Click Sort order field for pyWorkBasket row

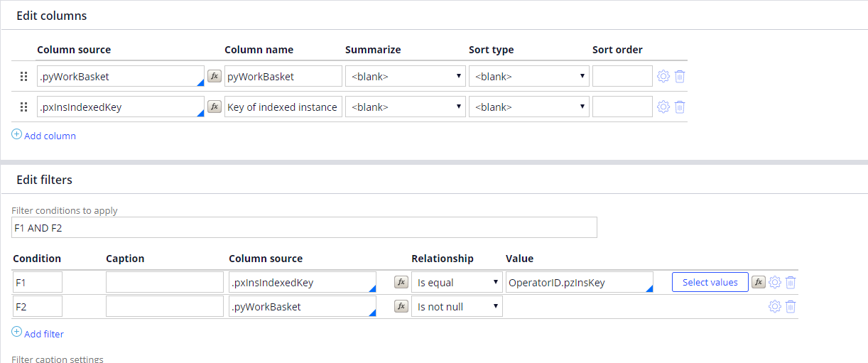[622, 76]
